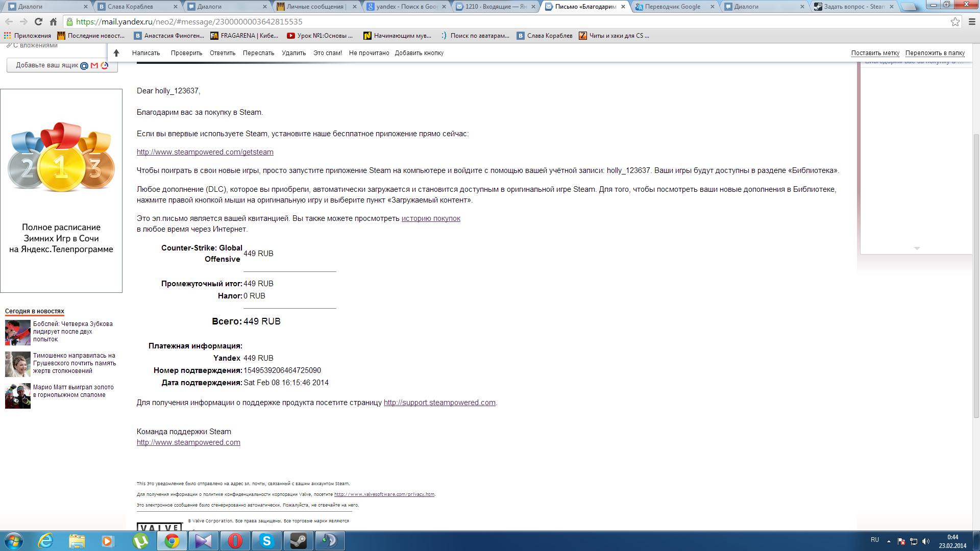Open Марио Матт выиграл золото news
980x551 pixels.
[73, 391]
